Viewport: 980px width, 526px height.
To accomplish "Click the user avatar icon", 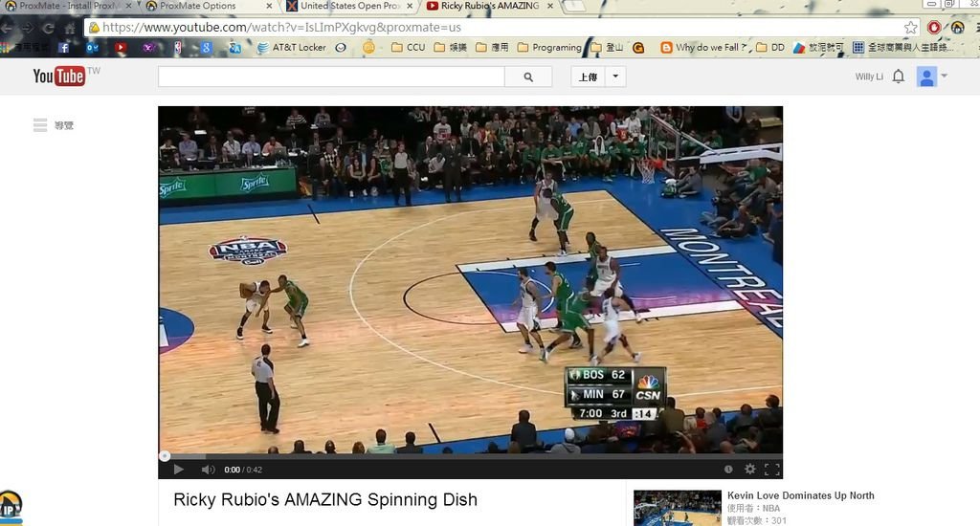I will 926,77.
